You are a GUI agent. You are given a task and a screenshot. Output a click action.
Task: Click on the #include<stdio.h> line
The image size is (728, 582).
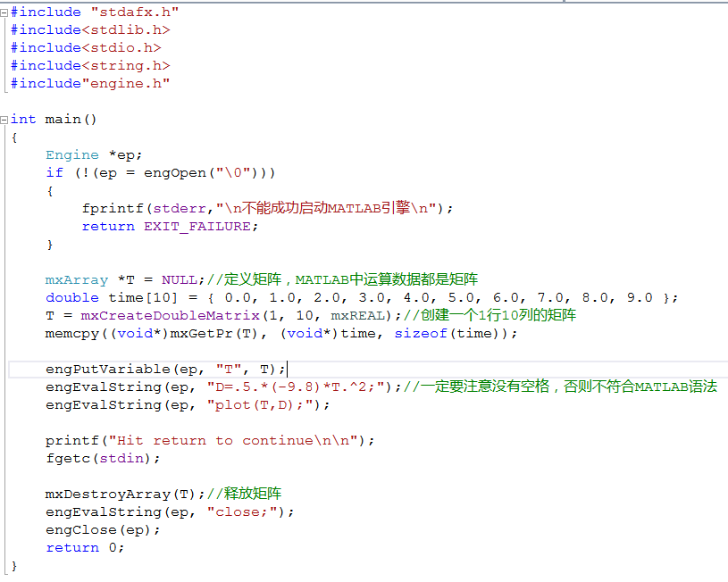click(86, 48)
